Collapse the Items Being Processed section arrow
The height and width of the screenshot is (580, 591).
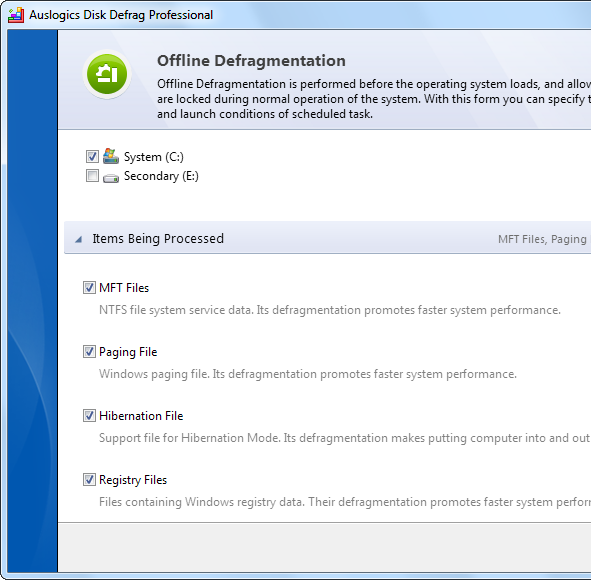(x=78, y=239)
